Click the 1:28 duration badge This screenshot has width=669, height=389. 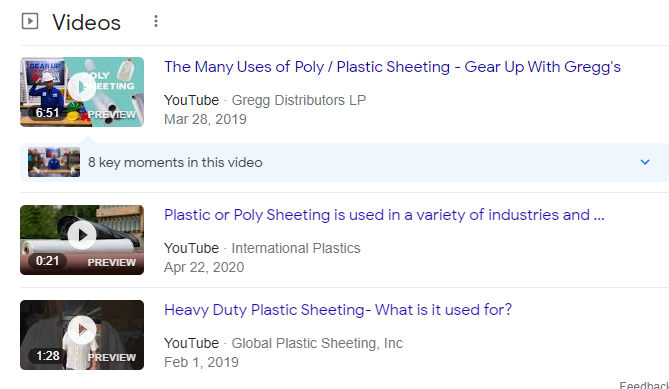pos(47,355)
